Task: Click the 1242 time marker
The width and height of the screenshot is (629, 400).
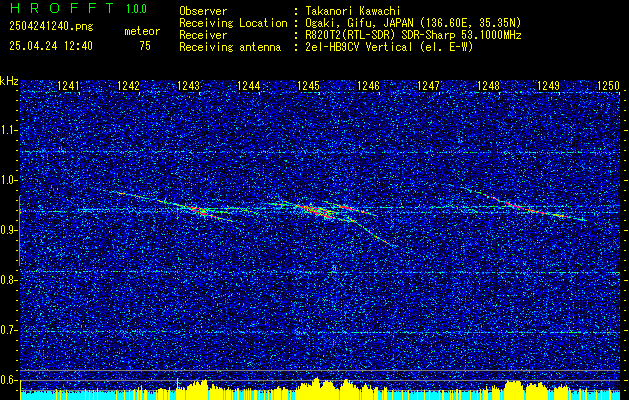Action: [x=128, y=85]
